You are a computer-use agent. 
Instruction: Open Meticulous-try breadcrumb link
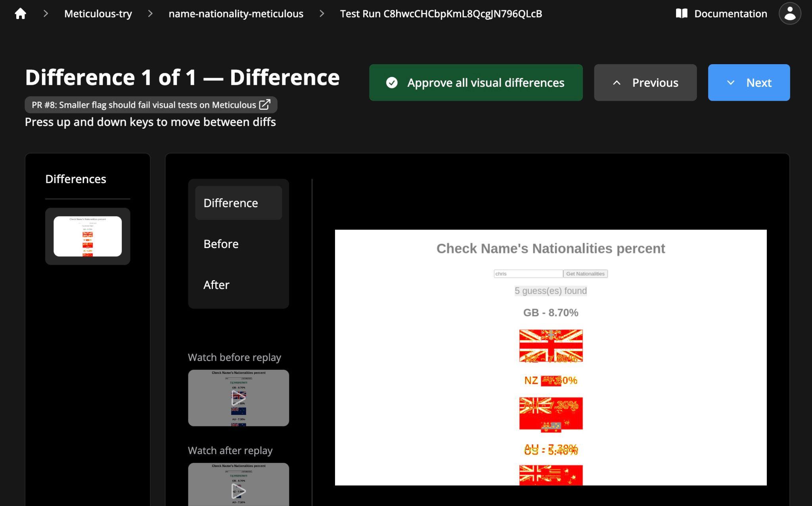pos(98,14)
